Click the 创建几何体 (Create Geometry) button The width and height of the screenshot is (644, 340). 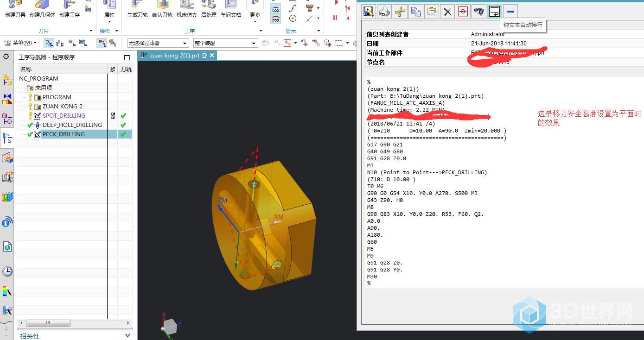pos(42,9)
